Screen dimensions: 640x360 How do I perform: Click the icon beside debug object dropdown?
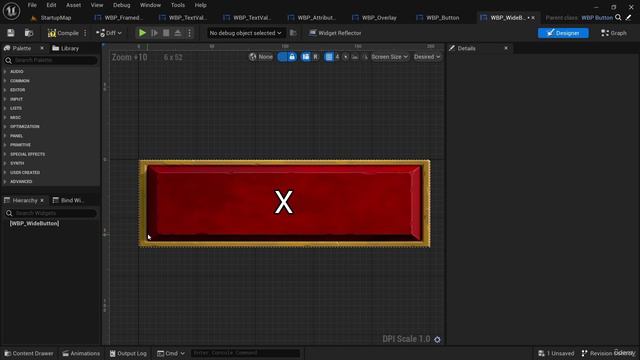[x=293, y=33]
